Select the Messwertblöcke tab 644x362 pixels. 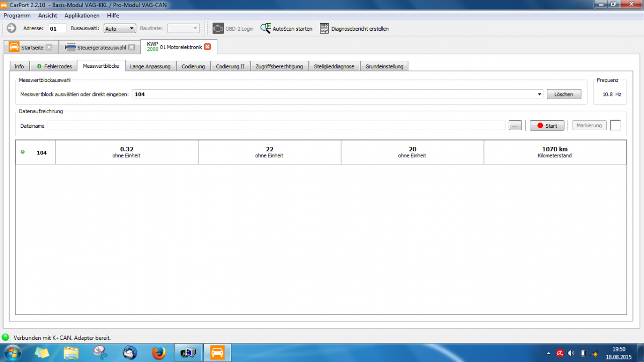101,65
